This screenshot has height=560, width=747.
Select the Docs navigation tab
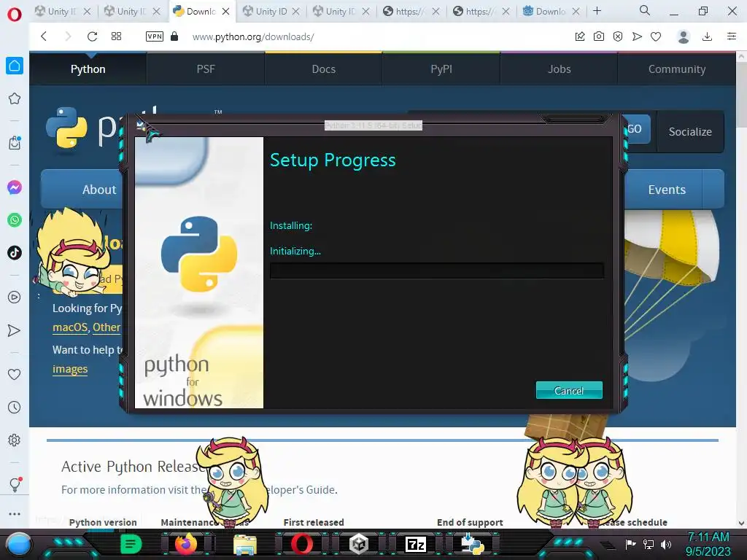tap(323, 69)
